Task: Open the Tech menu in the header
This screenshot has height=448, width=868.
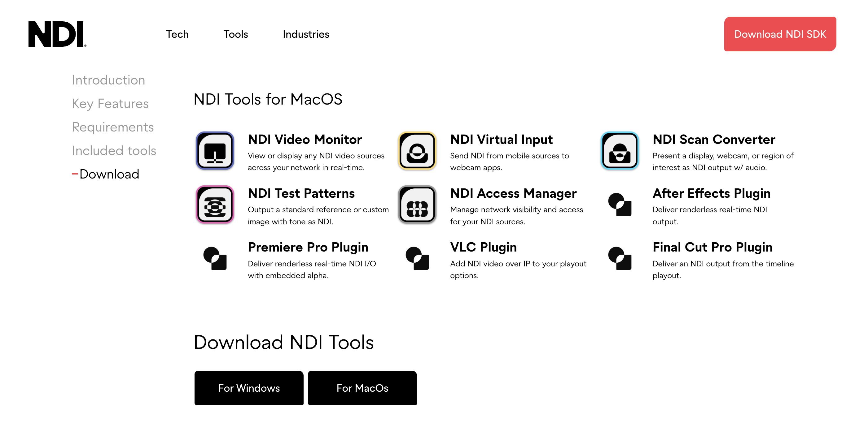Action: click(x=177, y=34)
